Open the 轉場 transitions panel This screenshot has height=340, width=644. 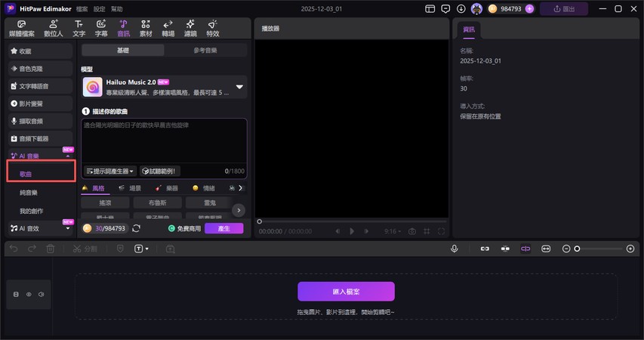coord(168,29)
